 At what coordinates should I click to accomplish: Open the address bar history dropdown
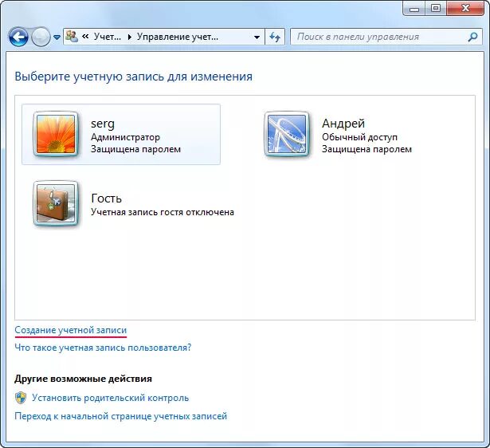(x=257, y=37)
